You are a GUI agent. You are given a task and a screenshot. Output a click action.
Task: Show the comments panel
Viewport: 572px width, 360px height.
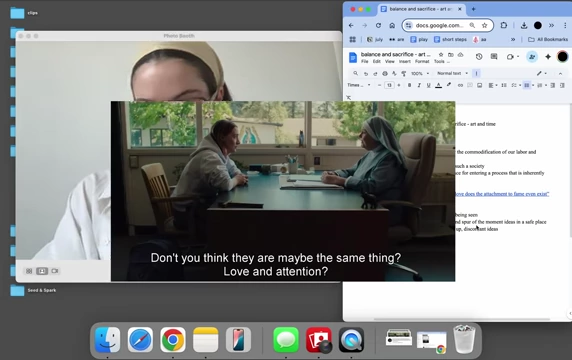[494, 57]
